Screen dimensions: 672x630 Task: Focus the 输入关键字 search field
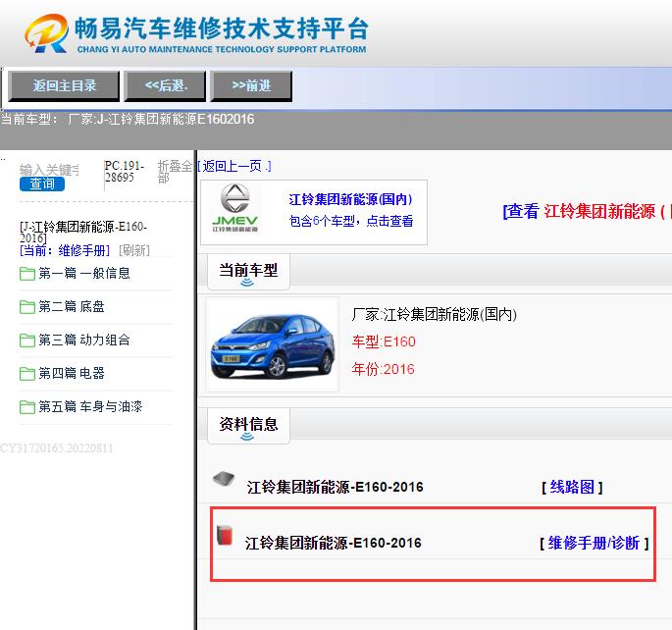tap(49, 170)
